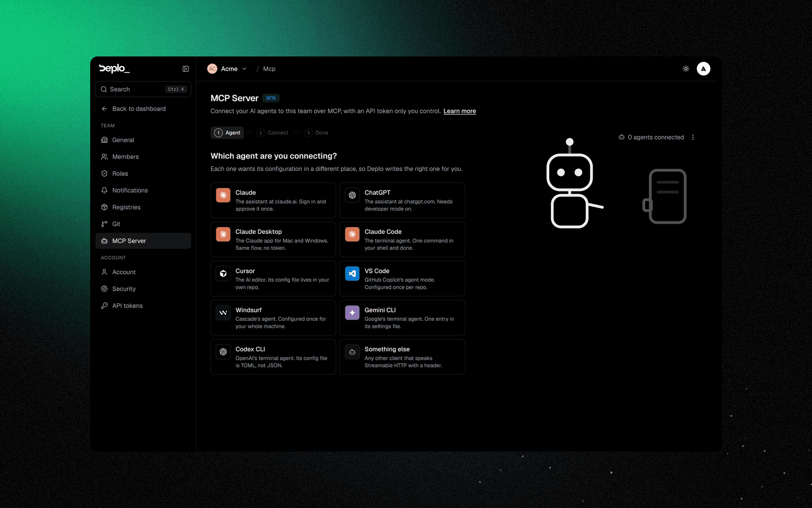The height and width of the screenshot is (508, 812).
Task: Click the Account person icon
Action: pyautogui.click(x=104, y=272)
